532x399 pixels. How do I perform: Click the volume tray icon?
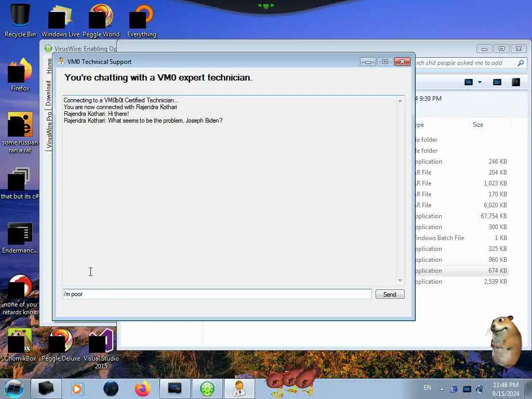(x=480, y=389)
